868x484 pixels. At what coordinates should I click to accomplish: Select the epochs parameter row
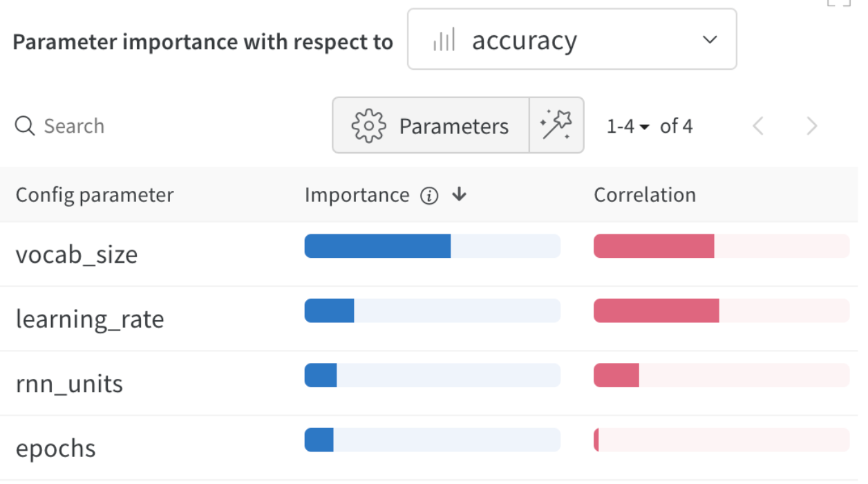point(56,448)
